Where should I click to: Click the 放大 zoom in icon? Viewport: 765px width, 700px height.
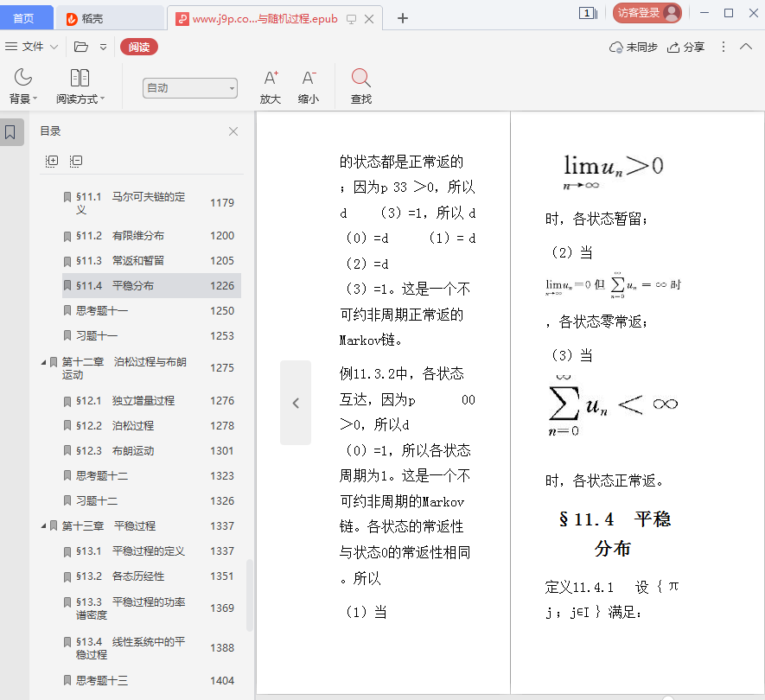(271, 79)
